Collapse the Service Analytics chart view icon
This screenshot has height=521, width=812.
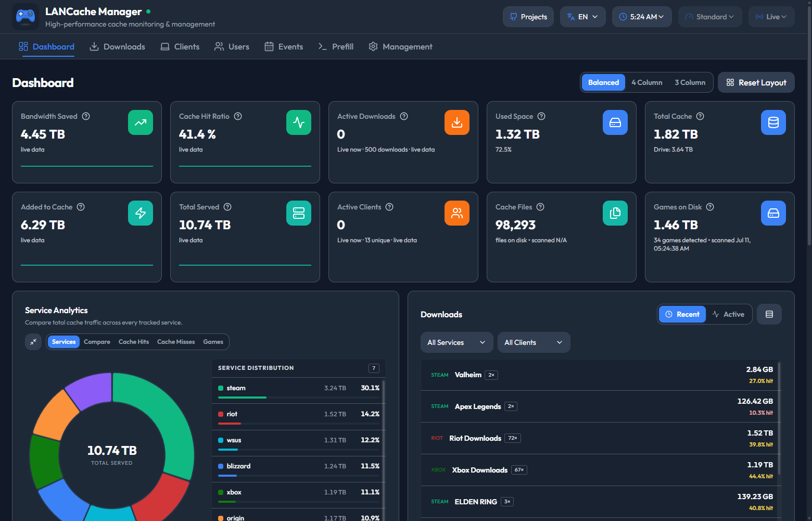click(33, 342)
